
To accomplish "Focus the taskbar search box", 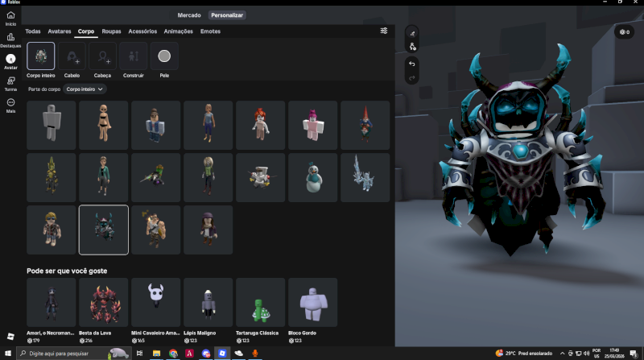I will click(74, 354).
